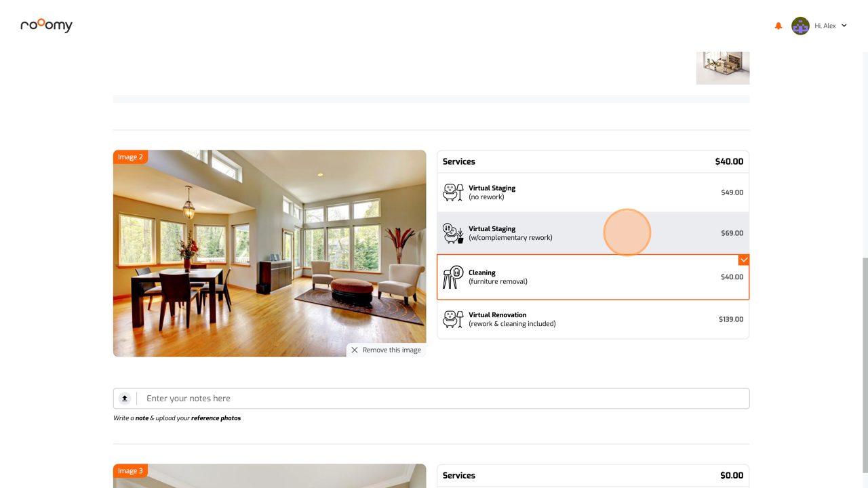Click the $0.00 Services total for Image 3
The width and height of the screenshot is (868, 488).
(732, 475)
